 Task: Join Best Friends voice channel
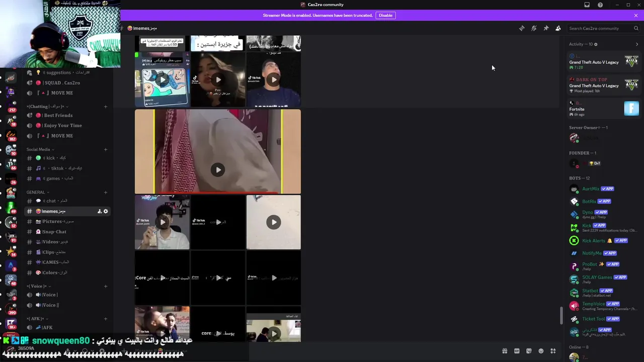click(68, 115)
